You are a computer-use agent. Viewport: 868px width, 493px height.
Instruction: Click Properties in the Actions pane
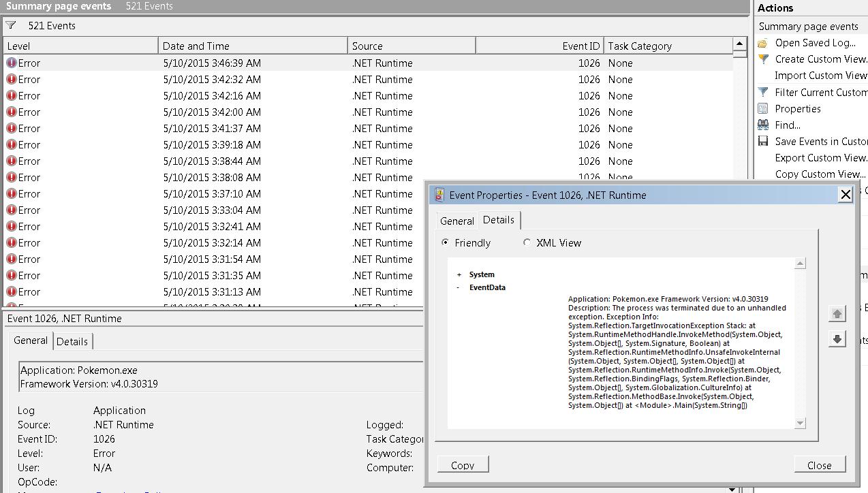[798, 109]
